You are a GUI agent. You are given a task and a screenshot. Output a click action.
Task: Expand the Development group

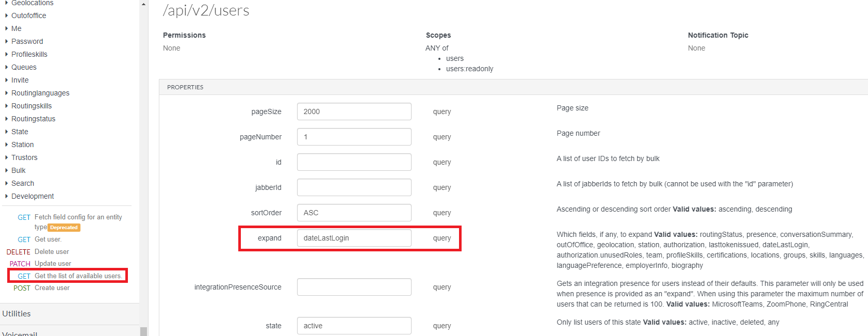tap(32, 196)
